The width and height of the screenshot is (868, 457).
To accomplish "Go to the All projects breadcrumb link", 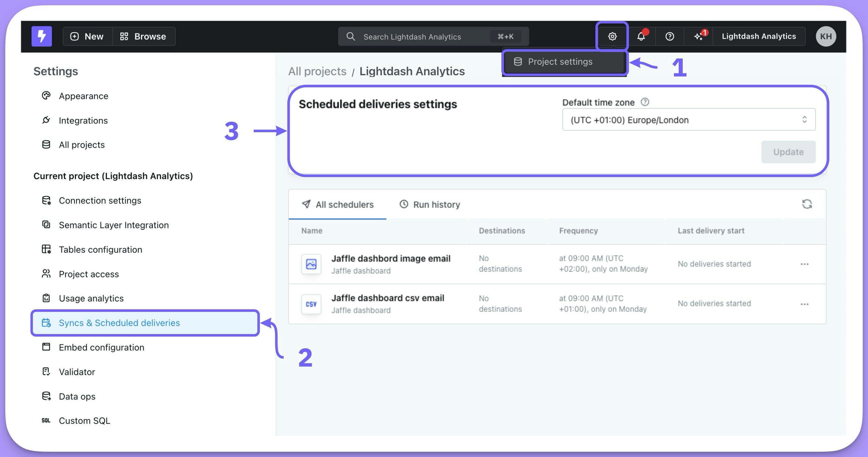I will [x=317, y=71].
